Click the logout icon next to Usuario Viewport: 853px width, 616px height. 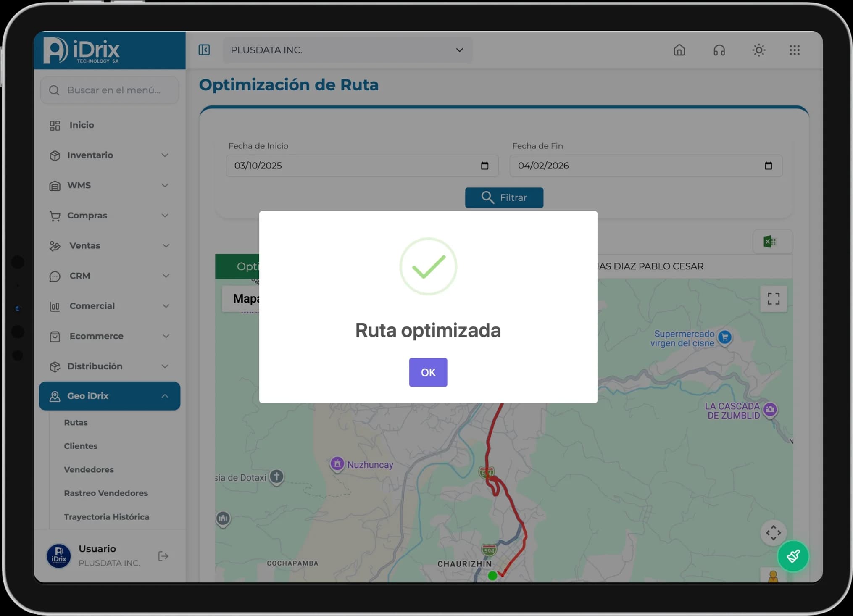point(163,556)
